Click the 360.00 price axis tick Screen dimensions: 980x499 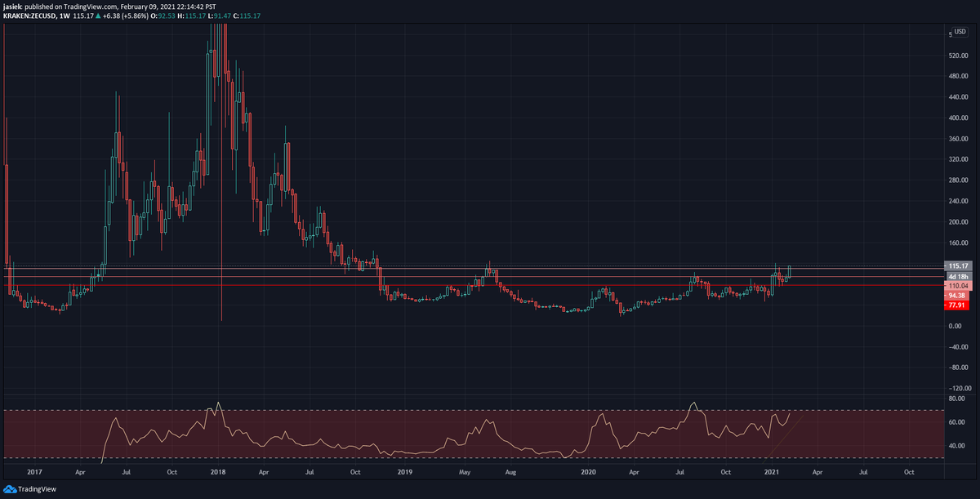click(957, 139)
